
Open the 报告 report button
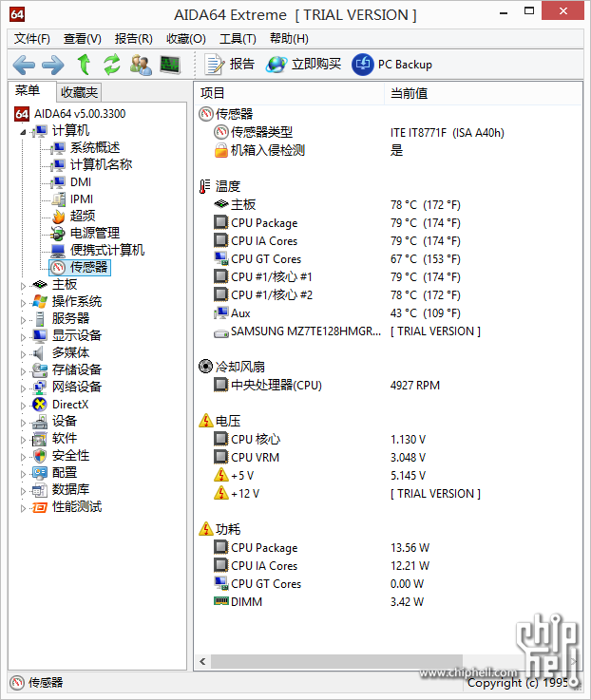pyautogui.click(x=230, y=65)
